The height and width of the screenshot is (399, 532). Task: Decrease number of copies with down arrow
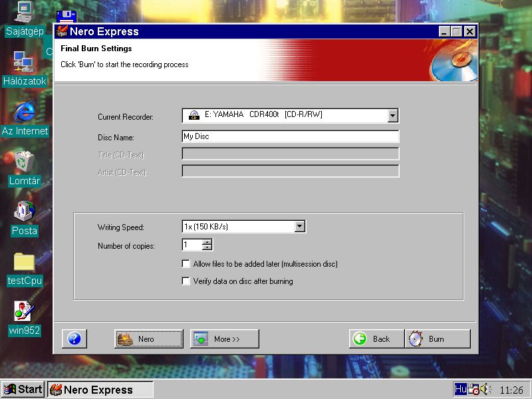coord(207,247)
